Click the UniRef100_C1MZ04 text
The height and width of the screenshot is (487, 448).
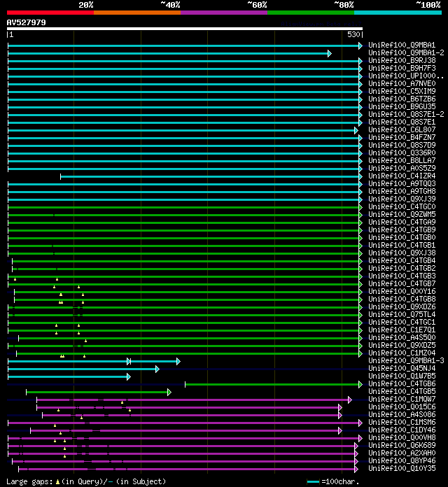coord(402,353)
